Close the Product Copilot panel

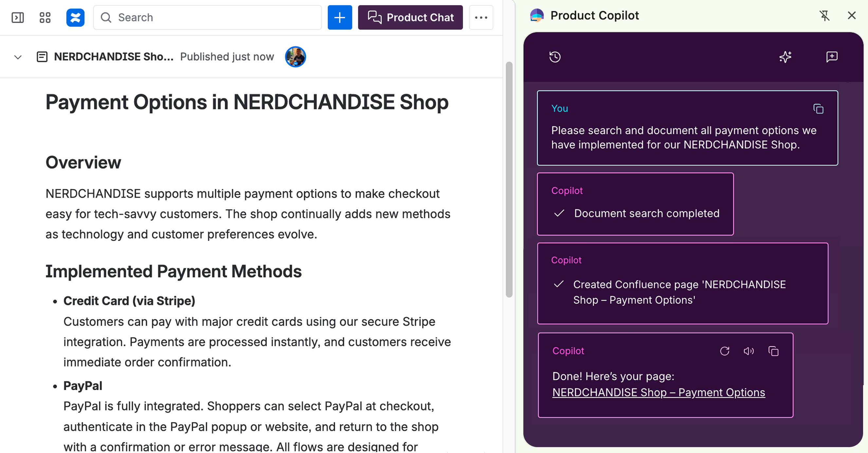tap(852, 15)
